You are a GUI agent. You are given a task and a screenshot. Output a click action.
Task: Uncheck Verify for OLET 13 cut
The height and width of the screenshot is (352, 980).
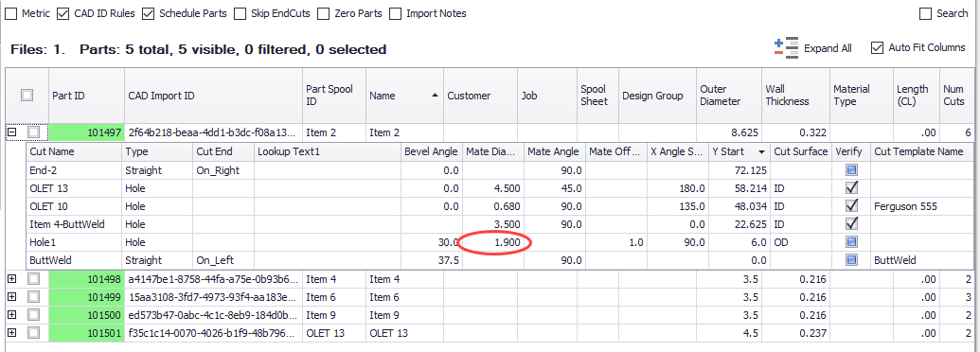pyautogui.click(x=851, y=188)
